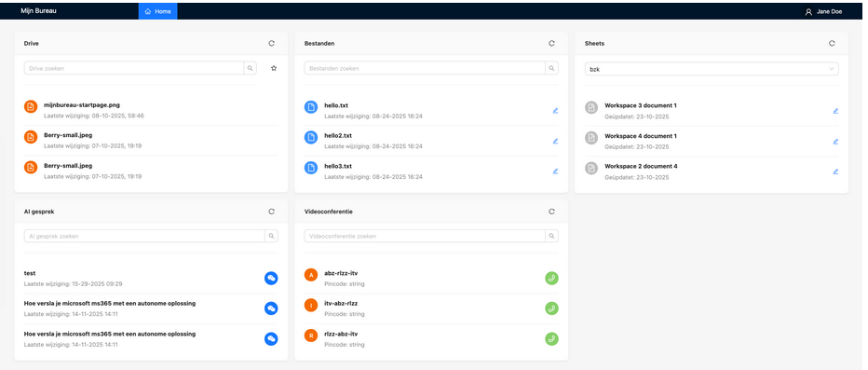
Task: Click the Videoconferentie panel heading
Action: pyautogui.click(x=329, y=212)
